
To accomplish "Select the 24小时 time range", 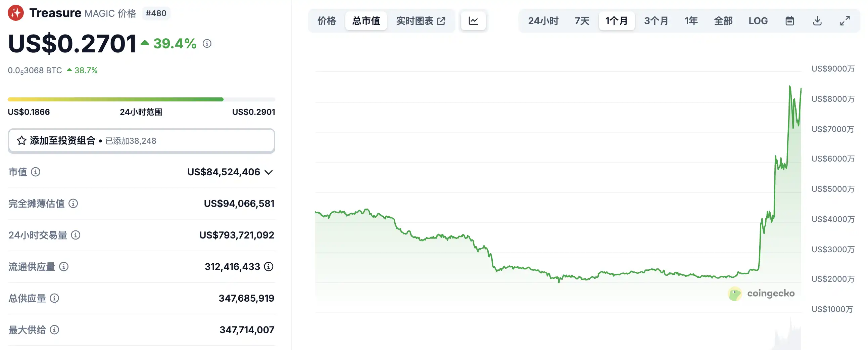I will tap(543, 21).
